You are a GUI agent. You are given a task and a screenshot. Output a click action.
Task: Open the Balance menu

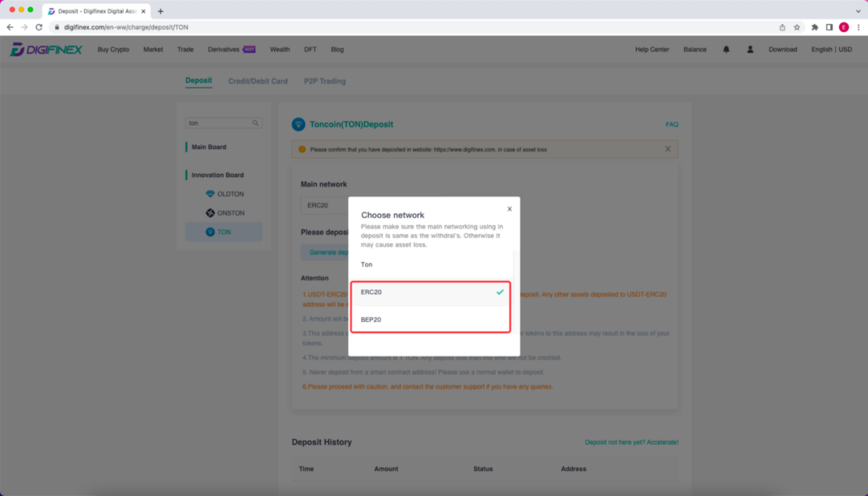(x=695, y=49)
